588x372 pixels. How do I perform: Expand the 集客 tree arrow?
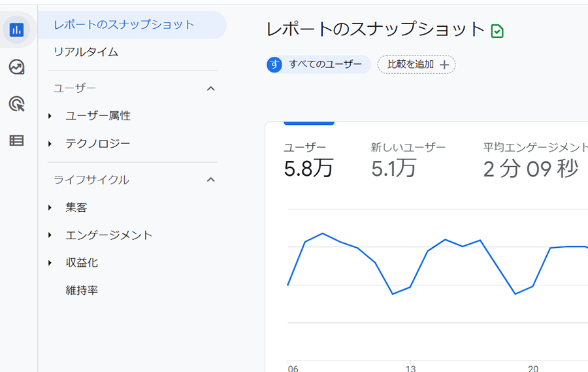pyautogui.click(x=50, y=208)
